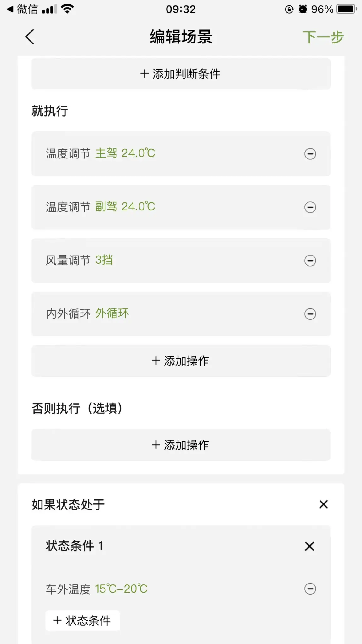Change the 副驾 24.0℃ temperature value

click(125, 207)
